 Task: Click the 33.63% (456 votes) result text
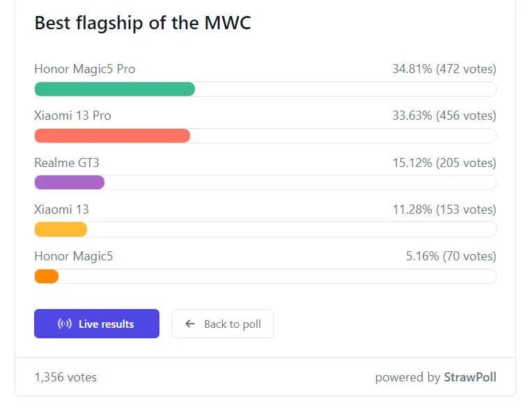[444, 116]
